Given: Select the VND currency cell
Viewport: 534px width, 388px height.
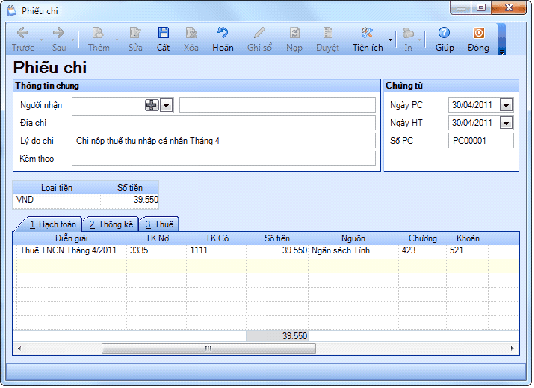Looking at the screenshot, I should [x=57, y=200].
